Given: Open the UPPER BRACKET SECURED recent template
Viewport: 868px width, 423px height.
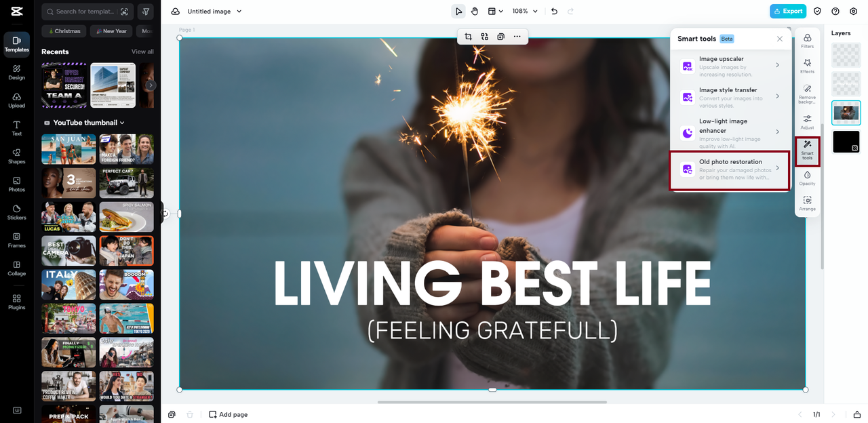Looking at the screenshot, I should tap(64, 85).
